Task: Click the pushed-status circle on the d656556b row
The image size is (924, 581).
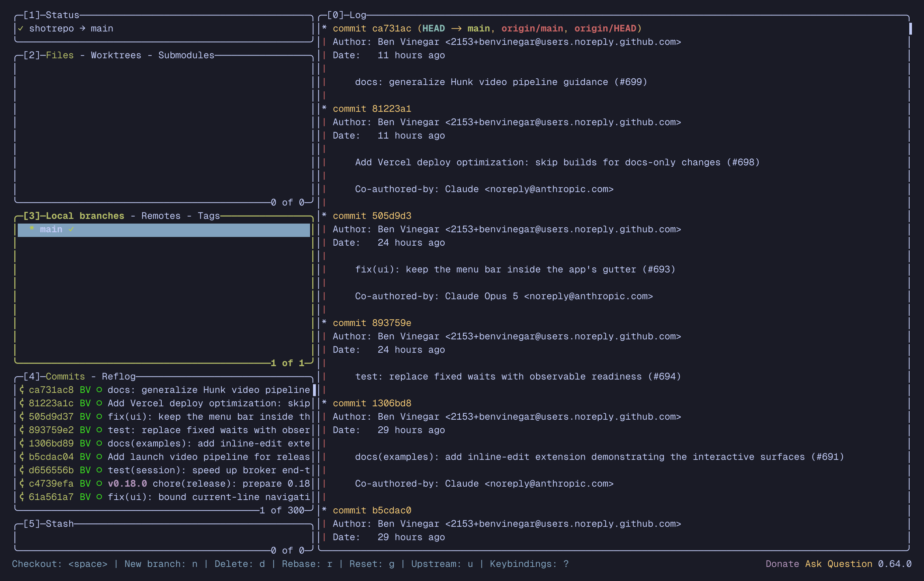Action: (x=99, y=471)
